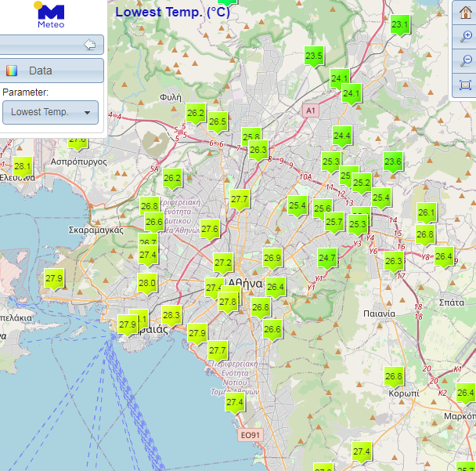Screen dimensions: 476x471
Task: Open the 26.1 station marker
Action: click(426, 212)
